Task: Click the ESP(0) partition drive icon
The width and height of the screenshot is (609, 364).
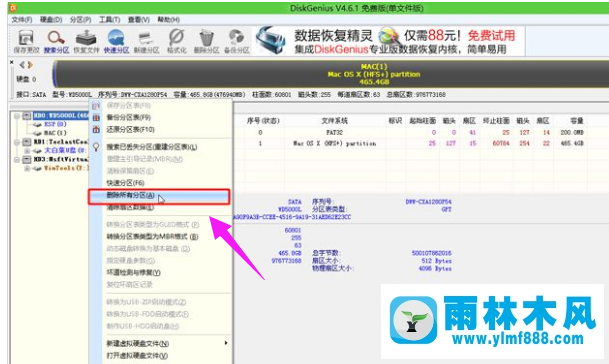Action: pyautogui.click(x=37, y=124)
